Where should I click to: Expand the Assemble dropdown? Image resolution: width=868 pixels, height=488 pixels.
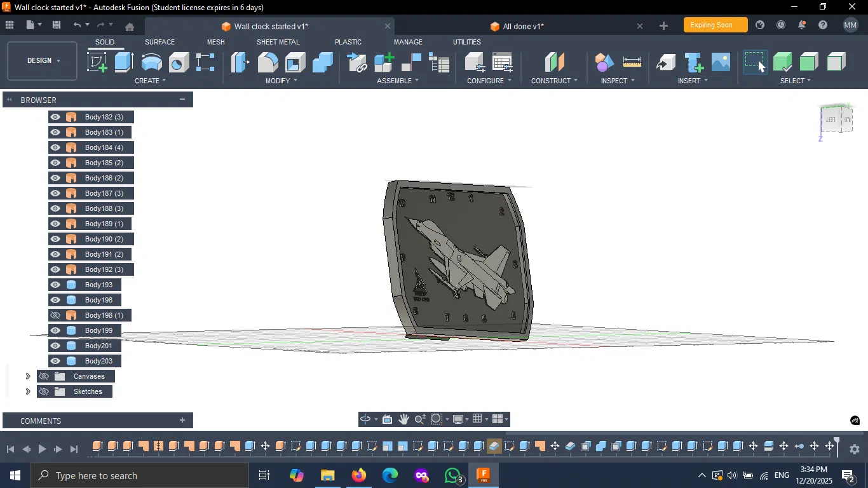coord(398,81)
